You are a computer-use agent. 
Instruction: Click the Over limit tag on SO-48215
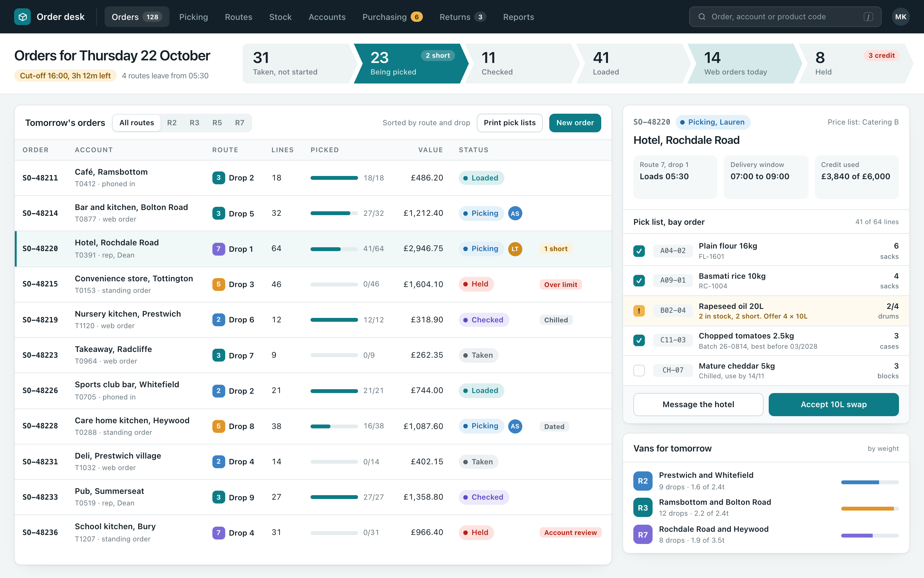pos(560,285)
